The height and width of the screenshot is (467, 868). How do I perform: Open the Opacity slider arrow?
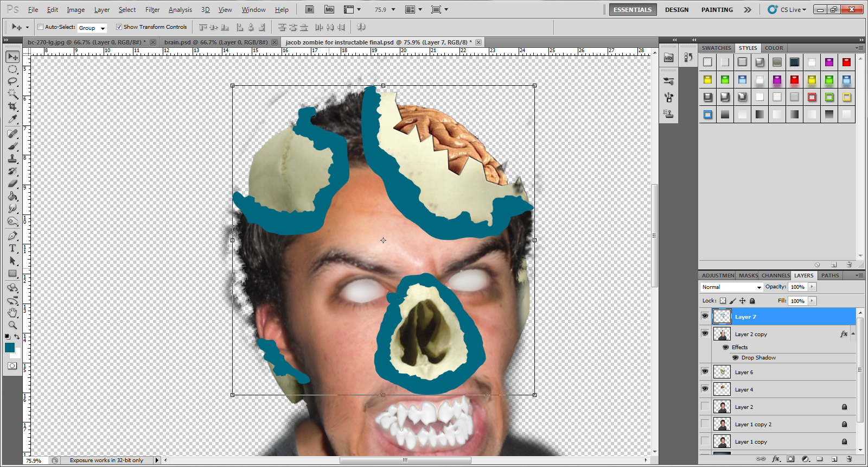pyautogui.click(x=812, y=287)
